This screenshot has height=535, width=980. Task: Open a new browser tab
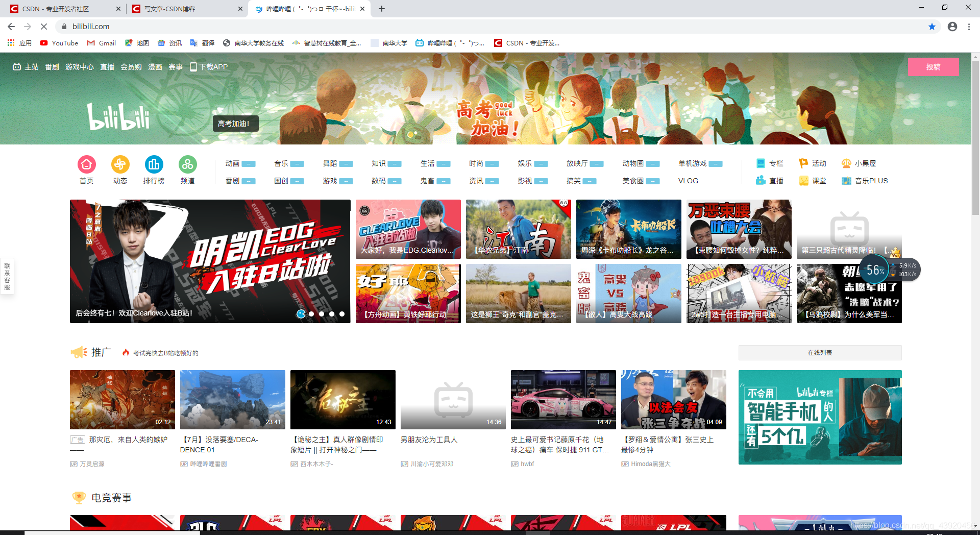382,9
